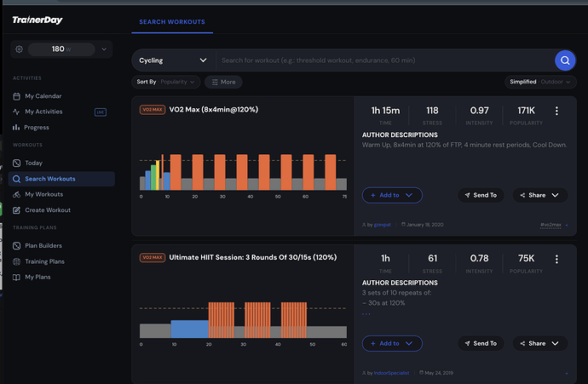Open the Progress page

(x=37, y=128)
